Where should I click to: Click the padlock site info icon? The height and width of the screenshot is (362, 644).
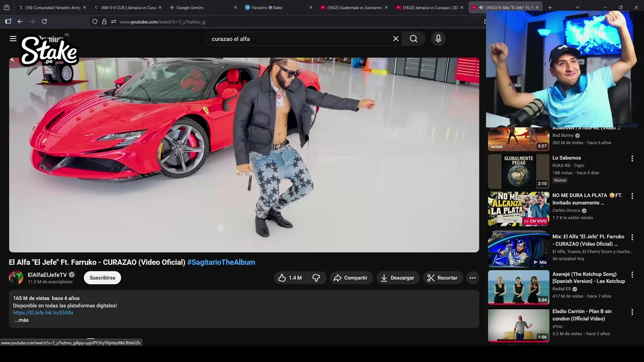click(104, 22)
